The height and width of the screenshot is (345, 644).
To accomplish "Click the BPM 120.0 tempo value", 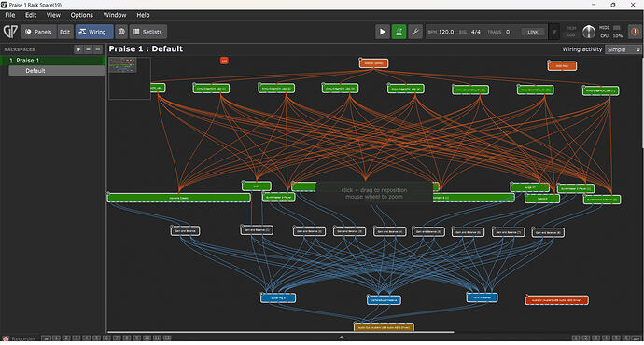I will 446,32.
